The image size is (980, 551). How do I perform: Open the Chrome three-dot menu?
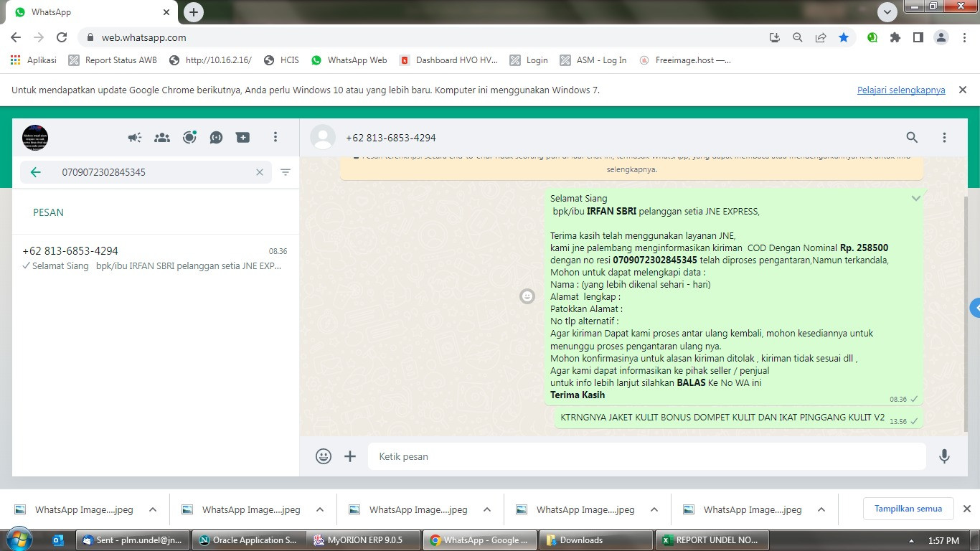pos(964,37)
